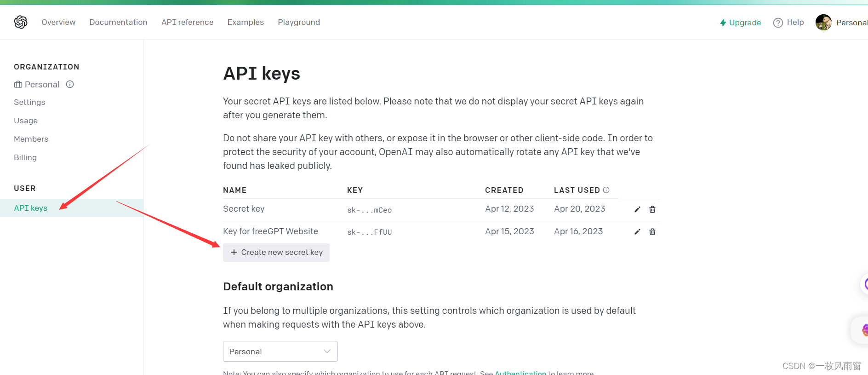Open the Playground nav item
868x375 pixels.
point(299,22)
